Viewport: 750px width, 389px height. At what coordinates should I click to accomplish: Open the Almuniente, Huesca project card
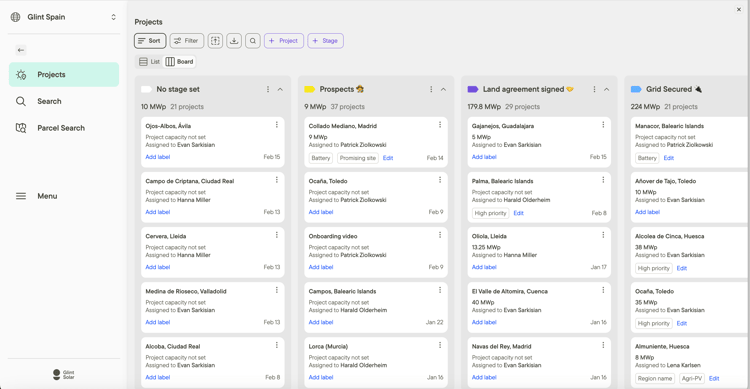[x=689, y=362]
